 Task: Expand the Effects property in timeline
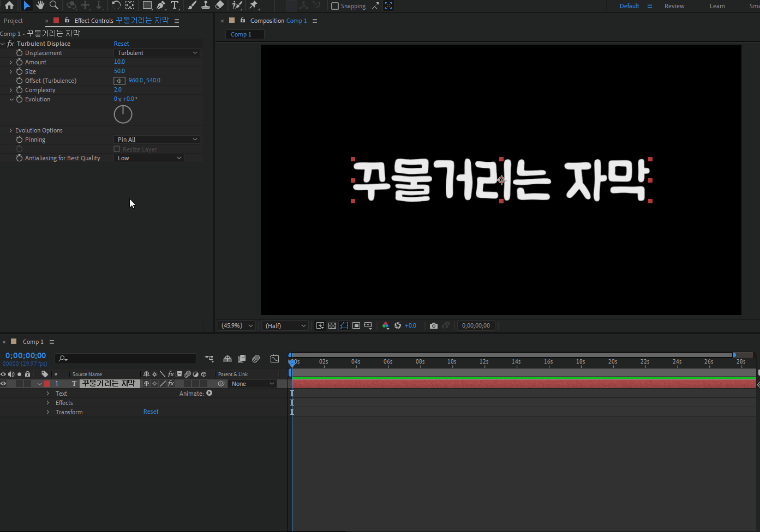[47, 403]
